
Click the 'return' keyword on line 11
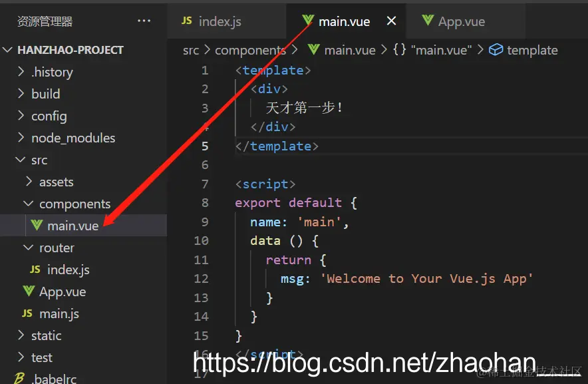pyautogui.click(x=289, y=260)
